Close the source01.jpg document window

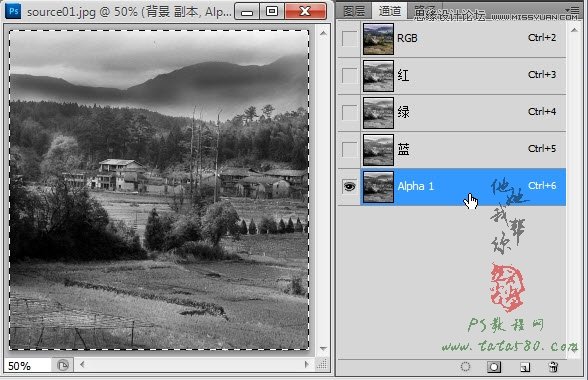[x=305, y=11]
